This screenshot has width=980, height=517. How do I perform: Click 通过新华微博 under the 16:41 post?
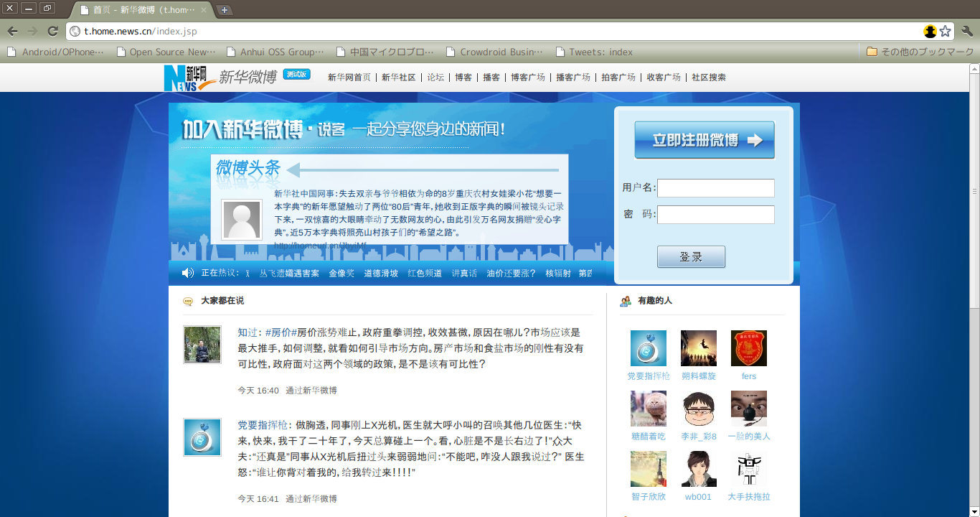(x=311, y=498)
